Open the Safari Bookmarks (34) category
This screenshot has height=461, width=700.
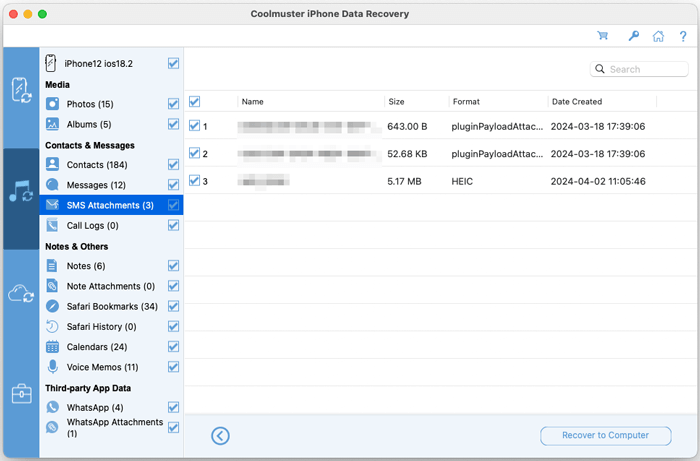click(111, 306)
